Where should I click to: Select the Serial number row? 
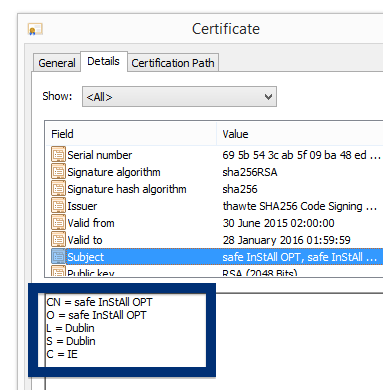[217, 155]
